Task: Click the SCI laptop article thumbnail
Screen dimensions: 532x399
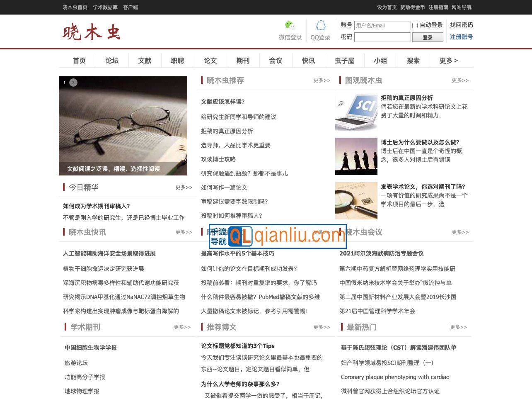Action: 356,112
